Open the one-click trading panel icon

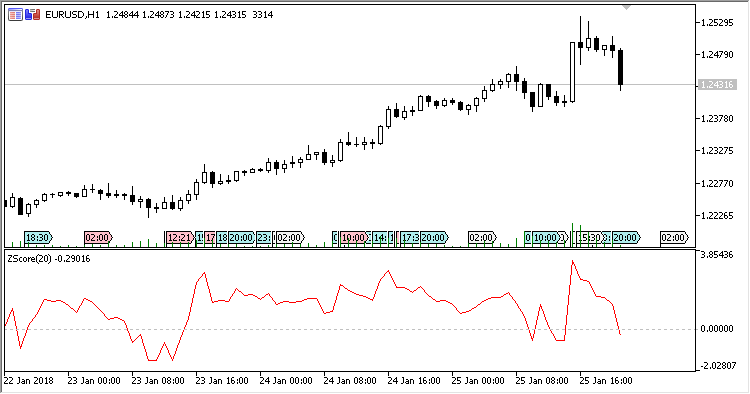coord(15,15)
